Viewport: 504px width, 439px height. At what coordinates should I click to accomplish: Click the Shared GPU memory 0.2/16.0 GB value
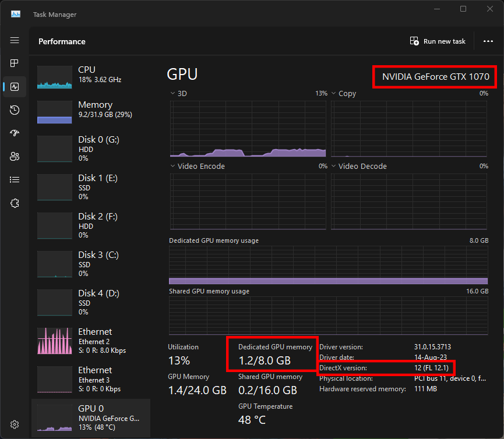coord(267,390)
